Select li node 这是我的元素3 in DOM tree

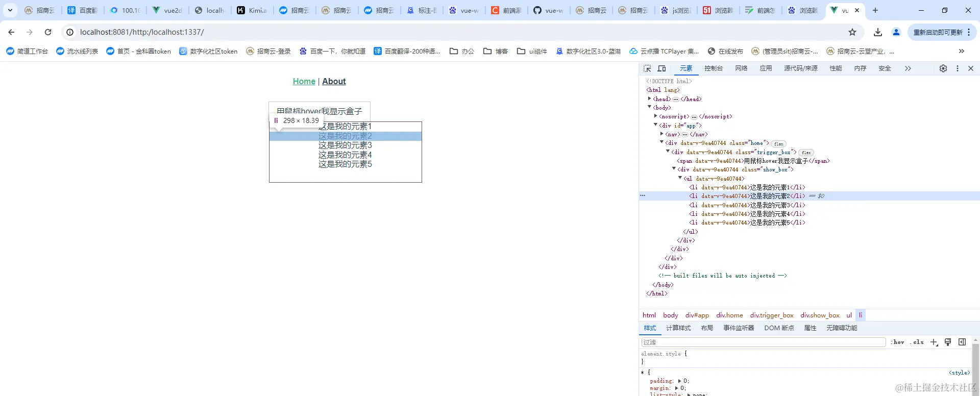tap(747, 205)
